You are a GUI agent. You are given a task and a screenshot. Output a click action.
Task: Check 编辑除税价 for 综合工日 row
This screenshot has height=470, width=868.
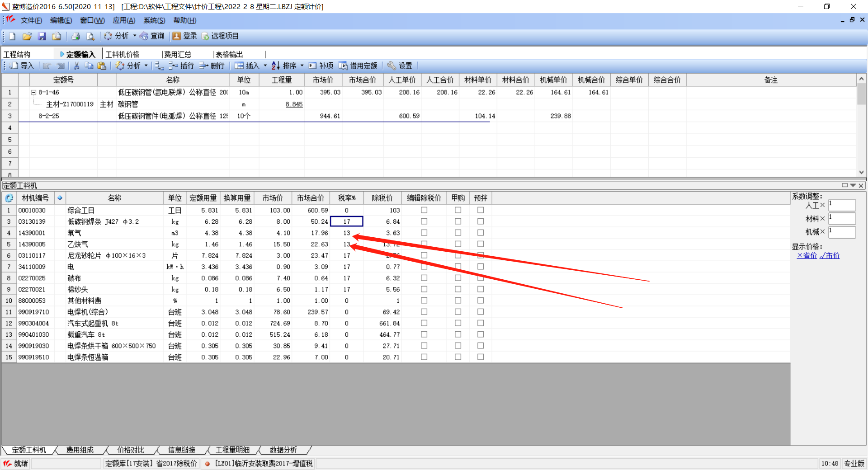point(424,210)
